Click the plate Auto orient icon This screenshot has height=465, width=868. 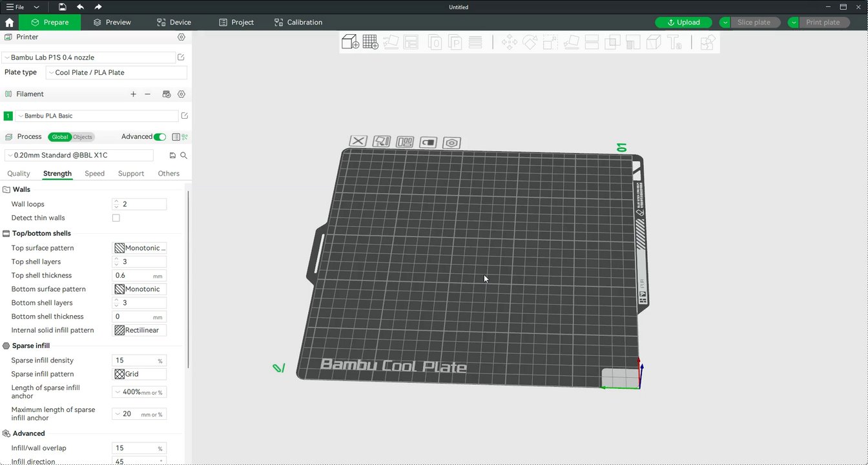tap(382, 141)
